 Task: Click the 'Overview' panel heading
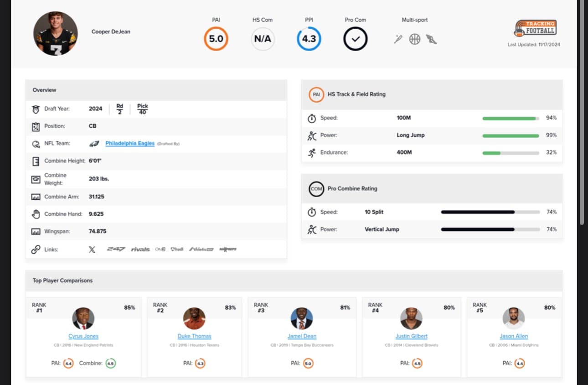tap(44, 90)
